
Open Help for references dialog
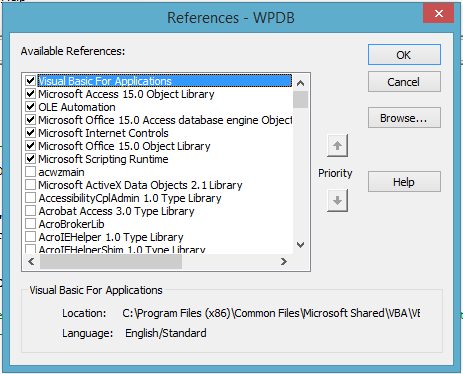[x=404, y=182]
